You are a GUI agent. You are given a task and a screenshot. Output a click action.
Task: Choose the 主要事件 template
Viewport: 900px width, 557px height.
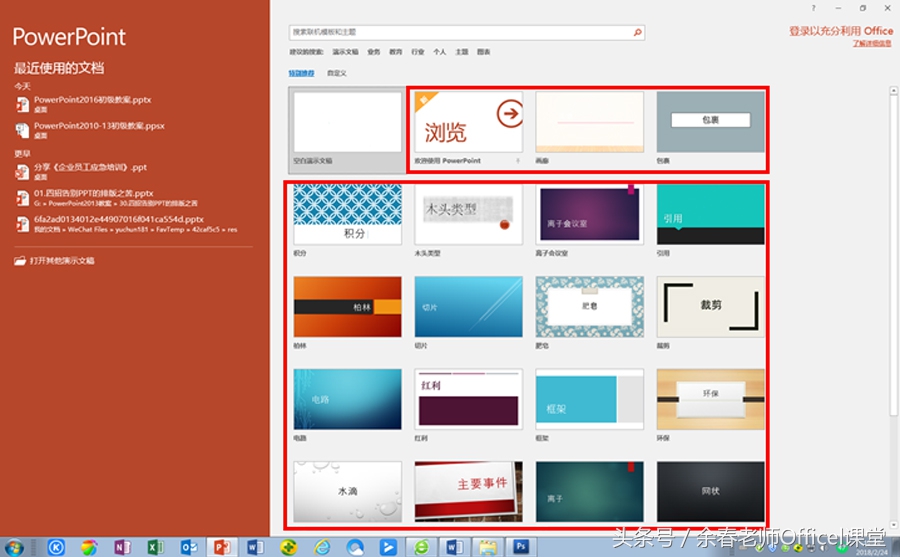468,492
